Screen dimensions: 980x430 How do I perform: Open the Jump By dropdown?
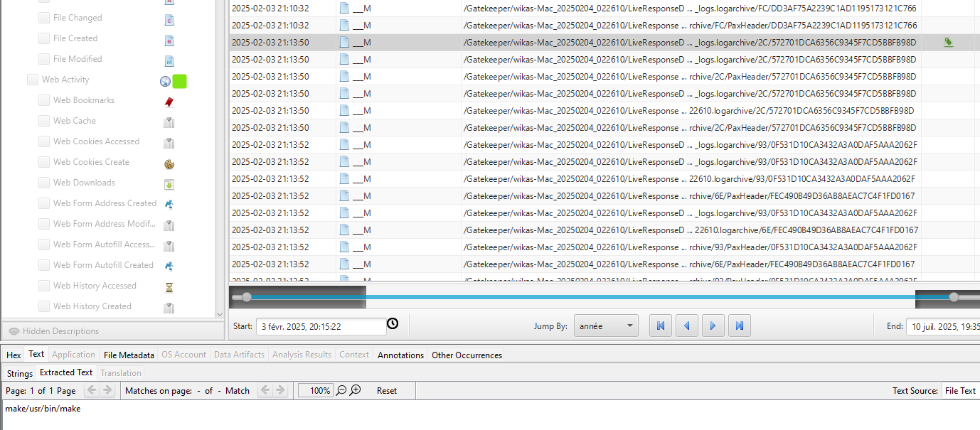[x=606, y=326]
